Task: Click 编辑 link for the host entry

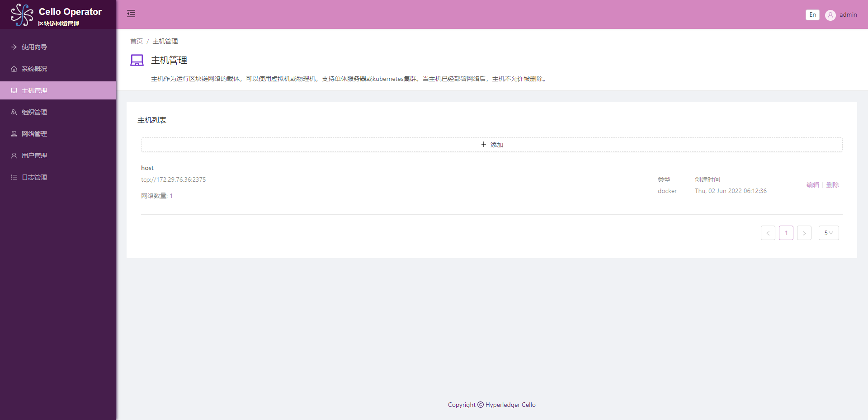Action: (812, 185)
